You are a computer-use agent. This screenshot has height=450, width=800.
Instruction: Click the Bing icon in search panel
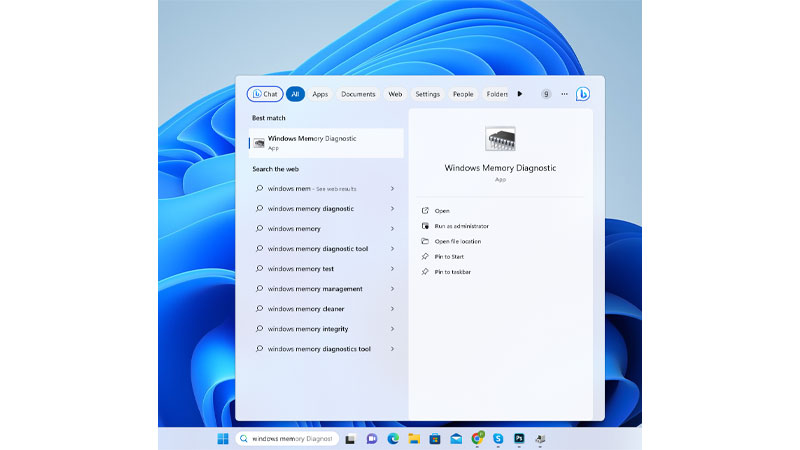coord(583,94)
